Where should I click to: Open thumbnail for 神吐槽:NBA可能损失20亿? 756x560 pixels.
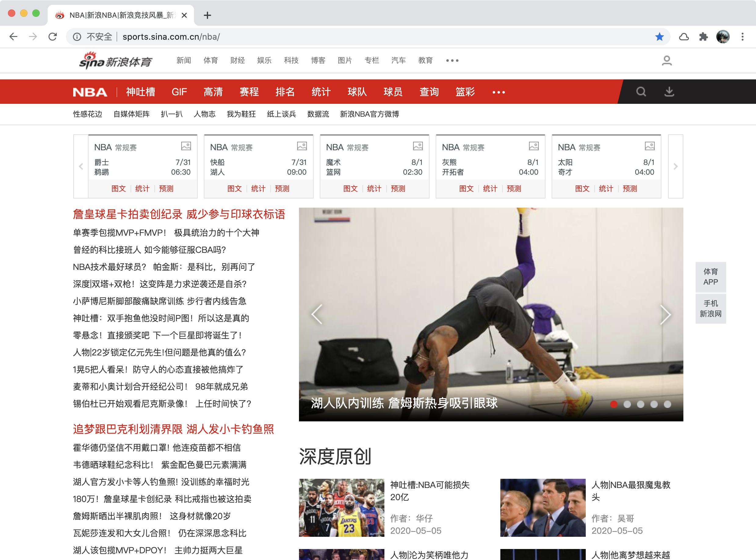(341, 507)
